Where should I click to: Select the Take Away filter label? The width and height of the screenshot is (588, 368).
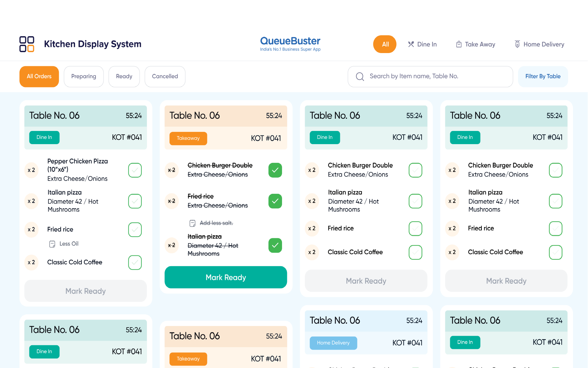click(x=480, y=44)
